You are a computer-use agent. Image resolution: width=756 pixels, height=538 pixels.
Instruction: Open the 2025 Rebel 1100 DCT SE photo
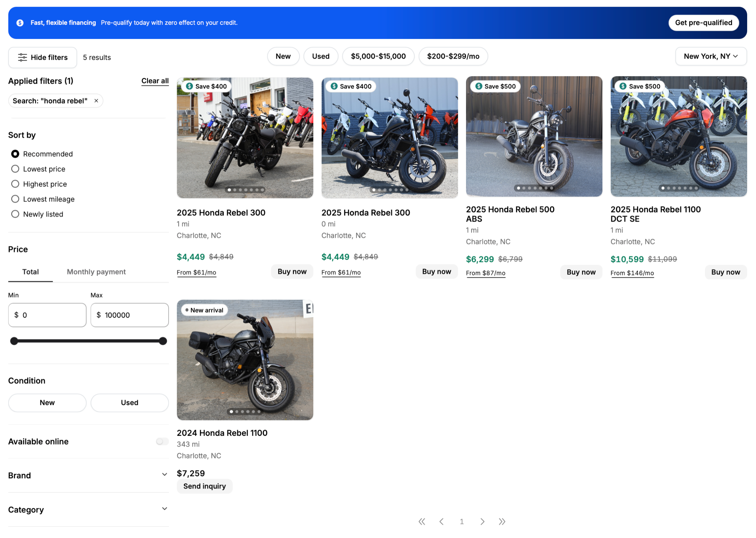pos(679,136)
